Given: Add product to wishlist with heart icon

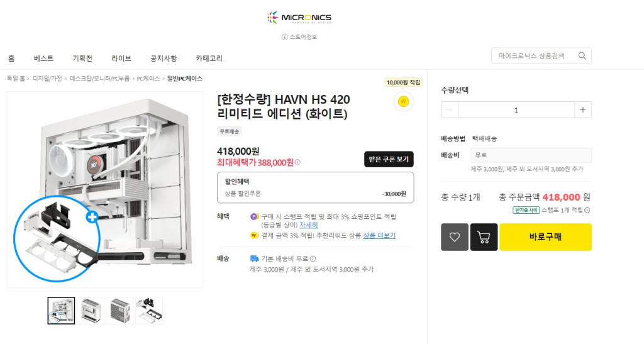Looking at the screenshot, I should [455, 237].
